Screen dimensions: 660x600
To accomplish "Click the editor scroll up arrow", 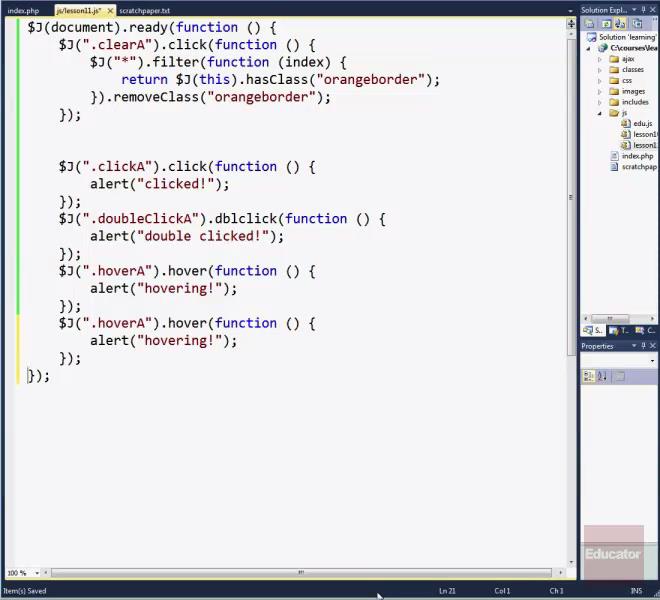I will [571, 34].
